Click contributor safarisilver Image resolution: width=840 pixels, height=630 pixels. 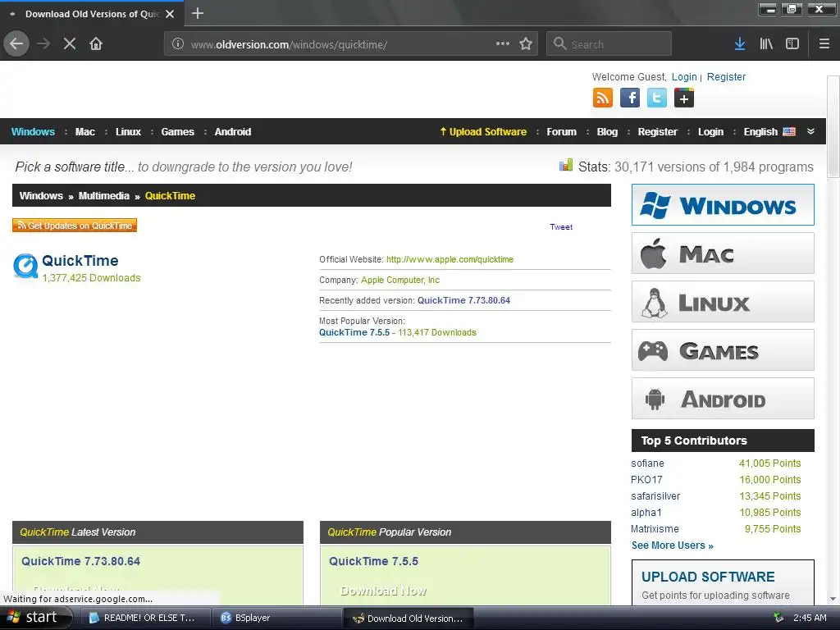pyautogui.click(x=655, y=496)
